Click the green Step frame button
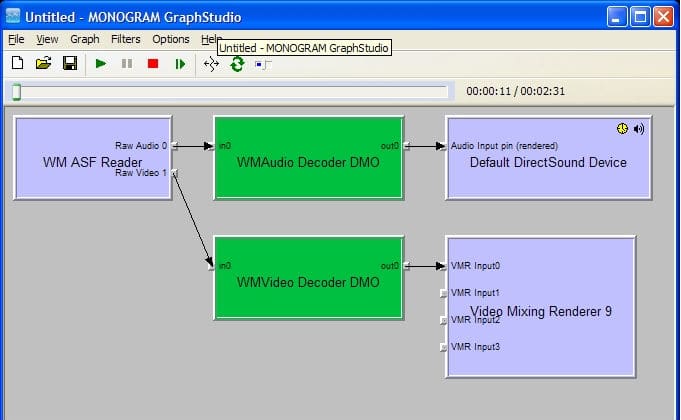Screen dimensions: 681x420 (x=180, y=64)
